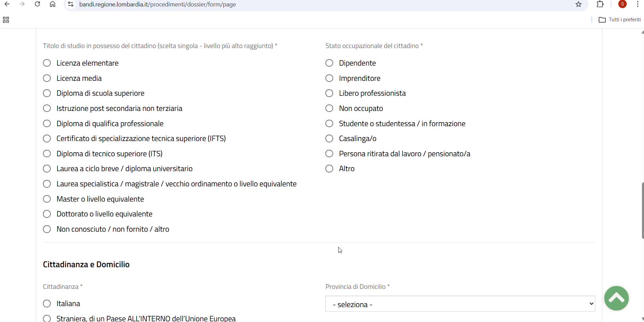
Task: Click the green scroll-to-top arrow button
Action: click(x=616, y=298)
